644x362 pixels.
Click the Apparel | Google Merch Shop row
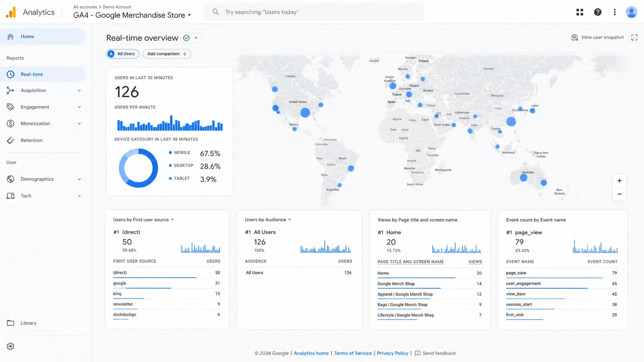[429, 294]
